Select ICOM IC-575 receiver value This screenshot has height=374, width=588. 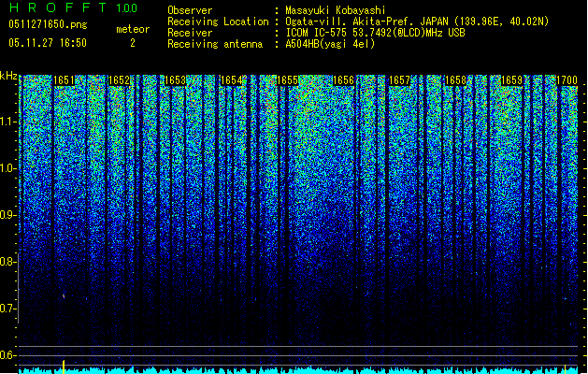point(375,33)
